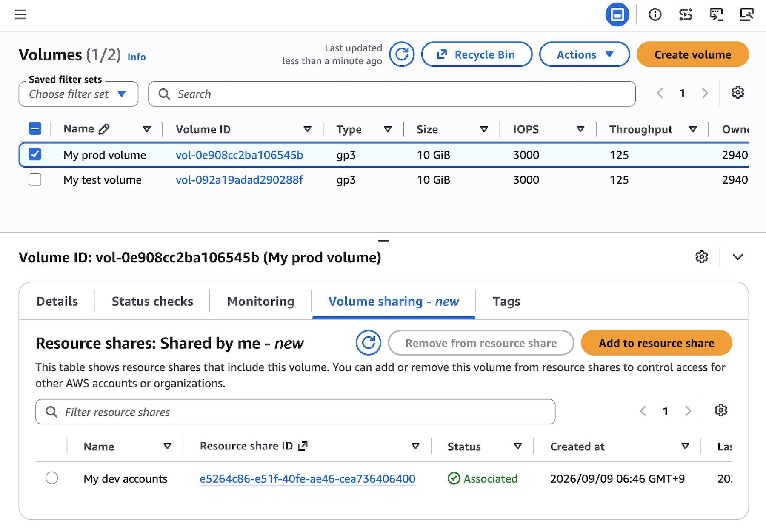Open the Actions dropdown menu
Viewport: 766px width, 532px height.
pyautogui.click(x=584, y=54)
